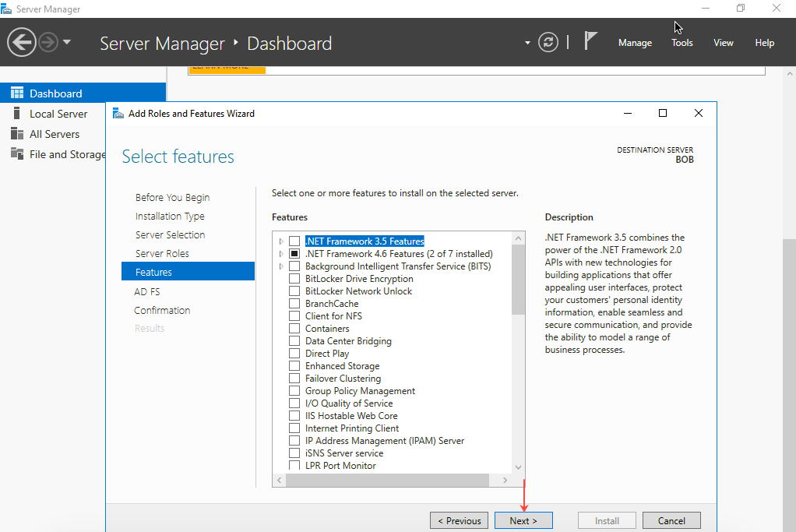Image resolution: width=796 pixels, height=532 pixels.
Task: Check the .NET Framework 3.5 Features checkbox
Action: click(x=294, y=241)
